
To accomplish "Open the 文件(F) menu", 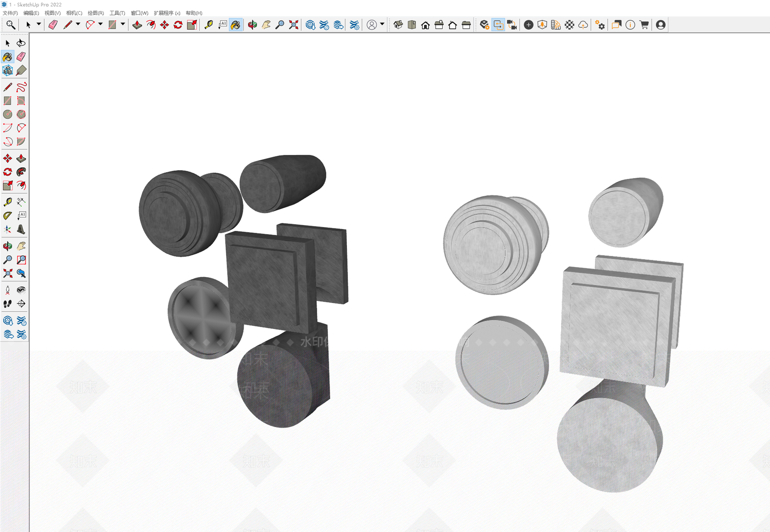I will (11, 13).
